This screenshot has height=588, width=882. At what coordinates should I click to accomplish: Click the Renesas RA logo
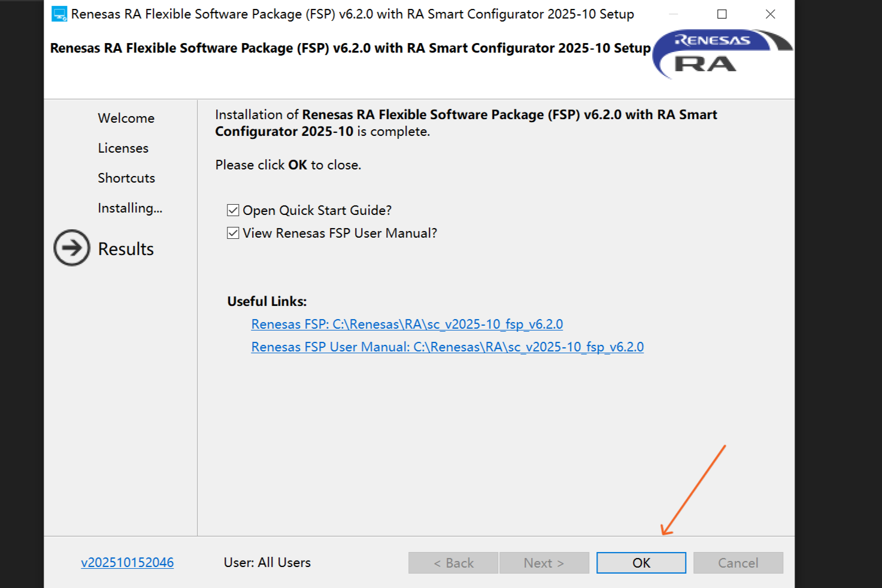pyautogui.click(x=722, y=54)
